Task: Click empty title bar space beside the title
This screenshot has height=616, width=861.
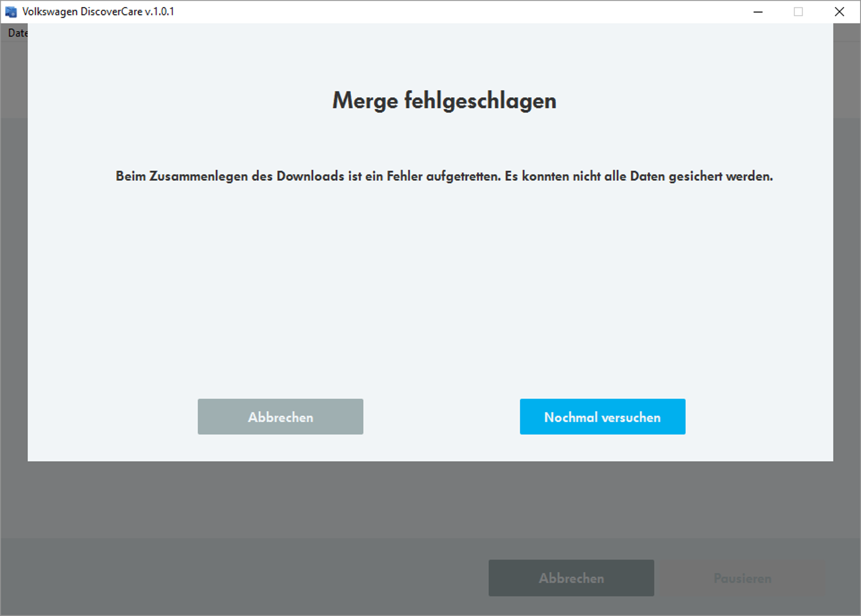Action: tap(457, 12)
